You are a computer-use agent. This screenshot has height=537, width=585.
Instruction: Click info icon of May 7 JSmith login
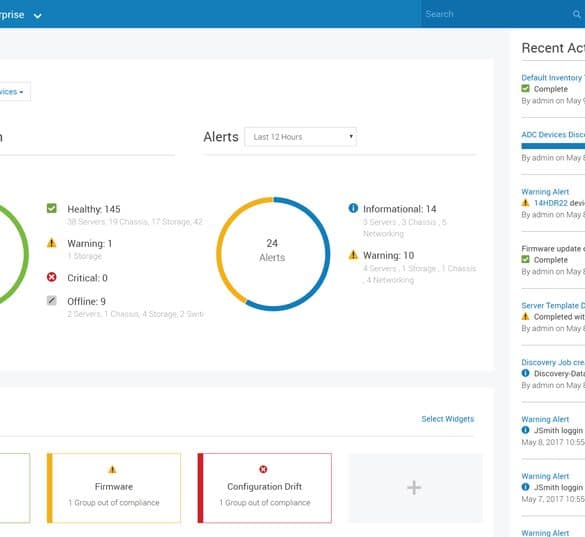click(x=525, y=487)
